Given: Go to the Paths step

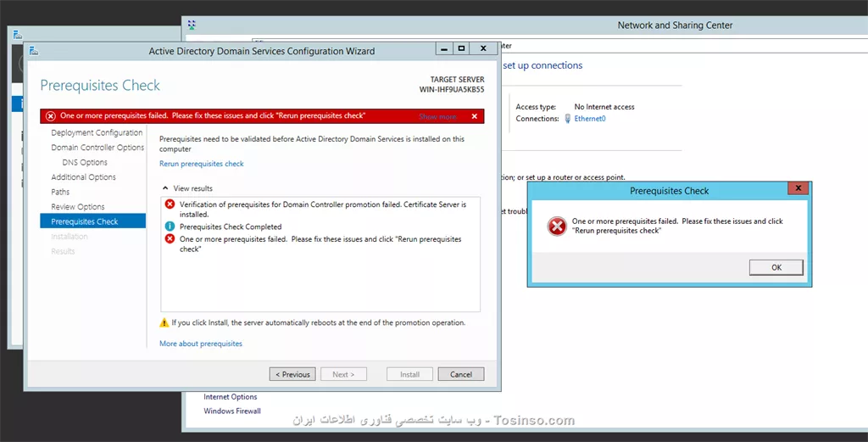Looking at the screenshot, I should pos(60,192).
